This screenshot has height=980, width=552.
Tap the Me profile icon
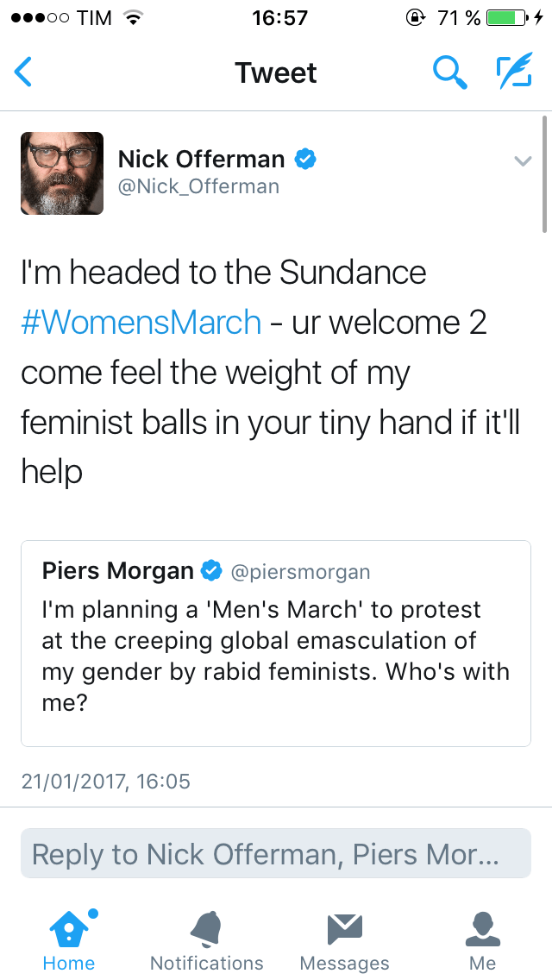pos(482,928)
